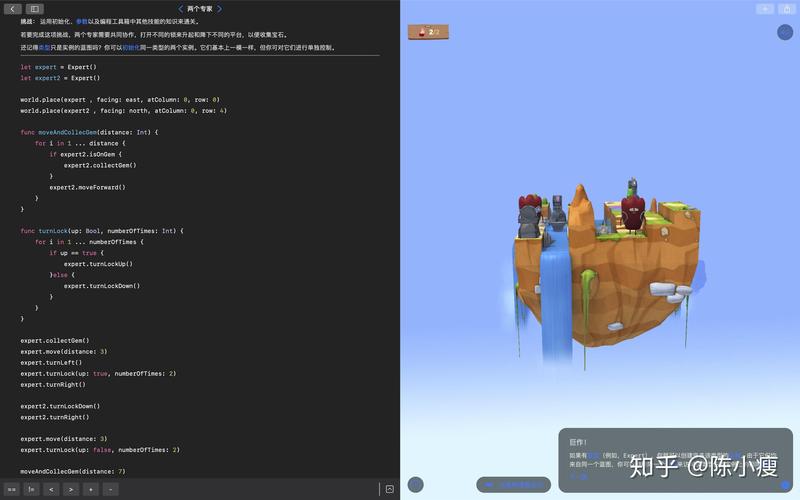Toggle the sidebar panel icon
The image size is (800, 500).
pyautogui.click(x=35, y=9)
